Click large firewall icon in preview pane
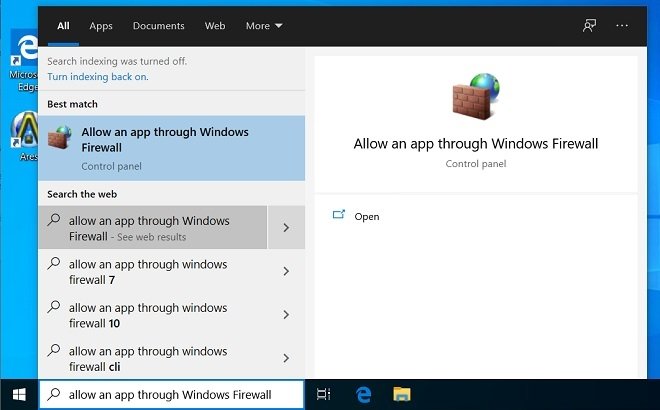The width and height of the screenshot is (660, 410). (476, 96)
